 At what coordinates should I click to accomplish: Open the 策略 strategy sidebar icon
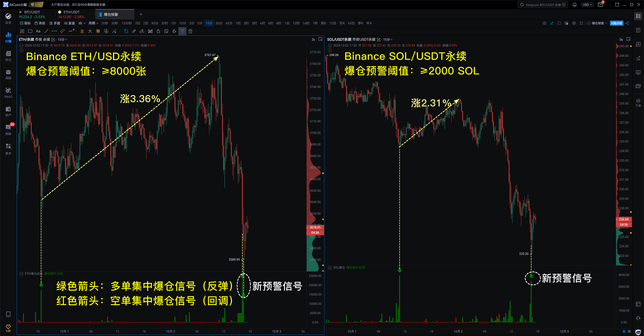coord(8,74)
